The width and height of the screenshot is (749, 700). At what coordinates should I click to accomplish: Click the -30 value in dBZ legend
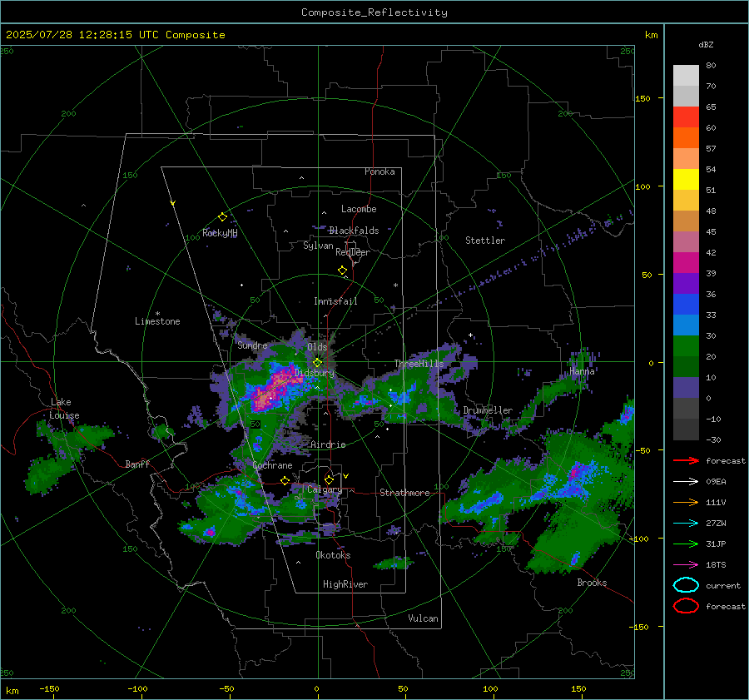[713, 439]
